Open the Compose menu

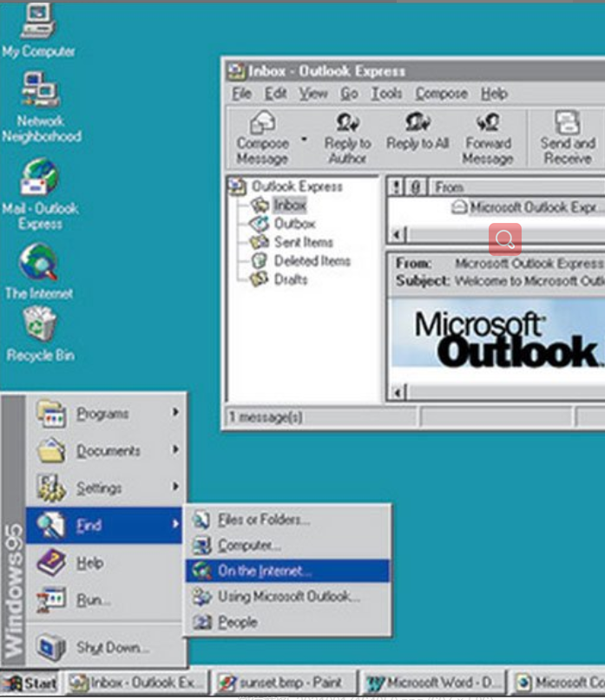click(x=442, y=94)
